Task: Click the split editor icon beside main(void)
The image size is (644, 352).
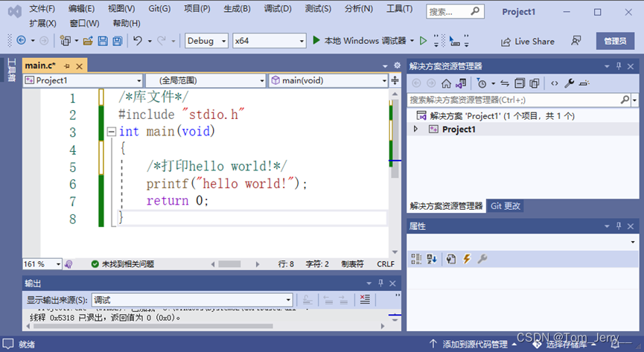Action: click(x=395, y=80)
